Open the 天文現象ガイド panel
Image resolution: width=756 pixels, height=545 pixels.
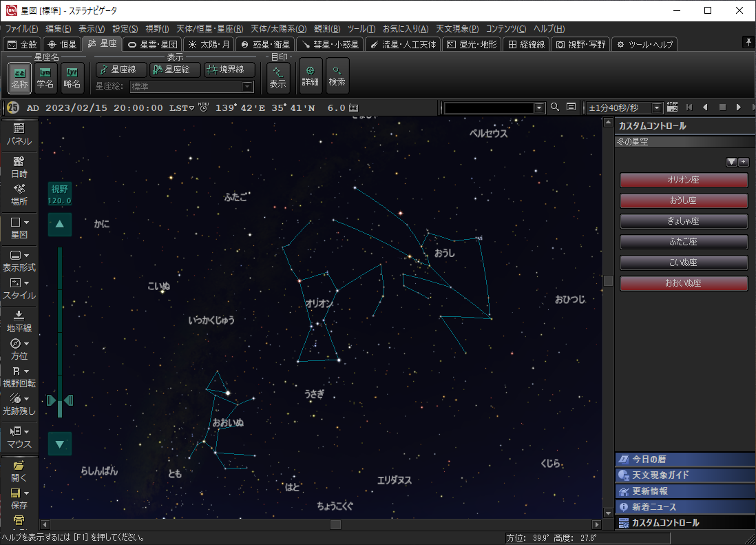[x=660, y=475]
